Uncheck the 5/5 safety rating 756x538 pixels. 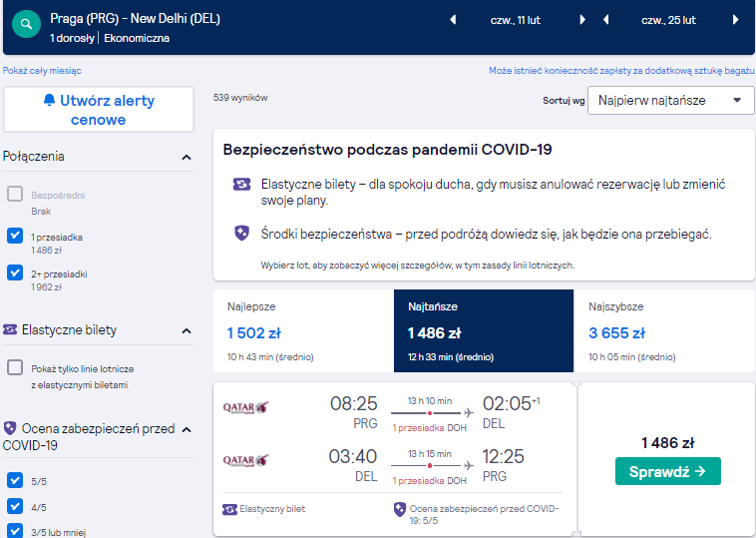[x=15, y=480]
